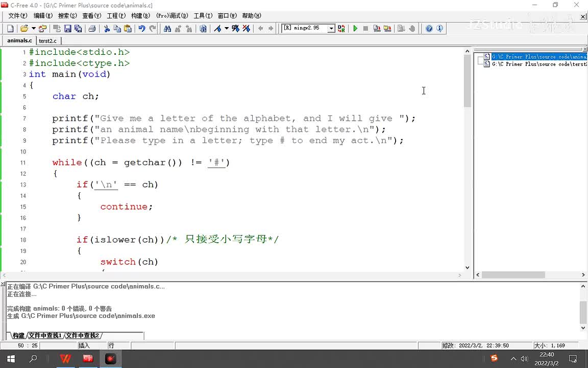
Task: Print the file using the printer icon
Action: pyautogui.click(x=92, y=29)
